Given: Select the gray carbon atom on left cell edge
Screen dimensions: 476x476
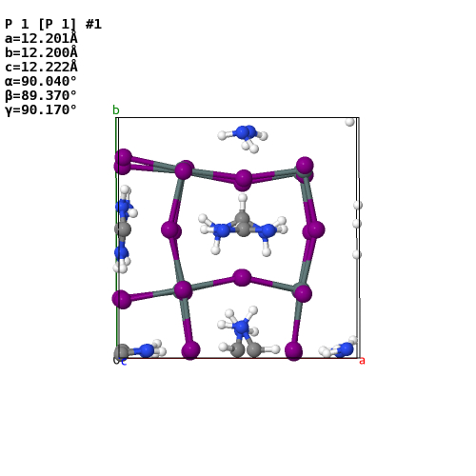Looking at the screenshot, I should pyautogui.click(x=123, y=228).
